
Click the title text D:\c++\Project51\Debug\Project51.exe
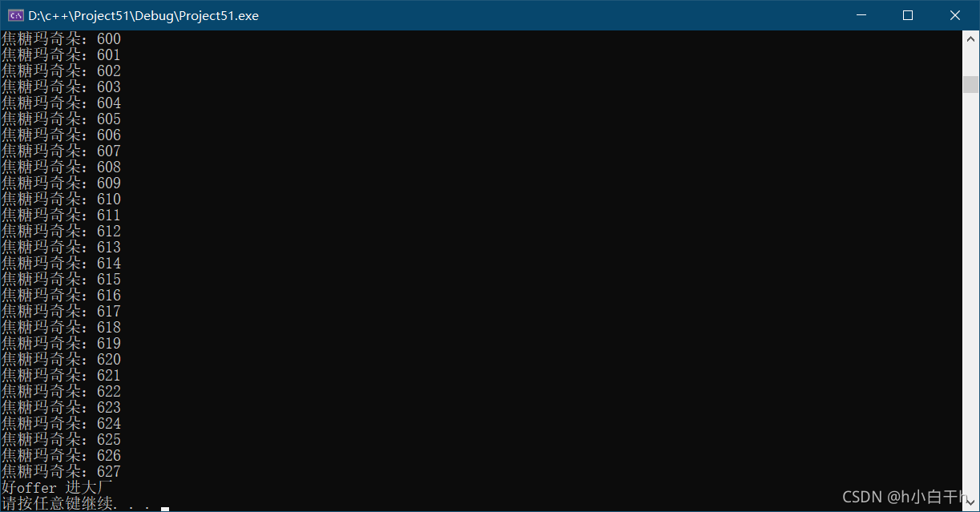(143, 16)
